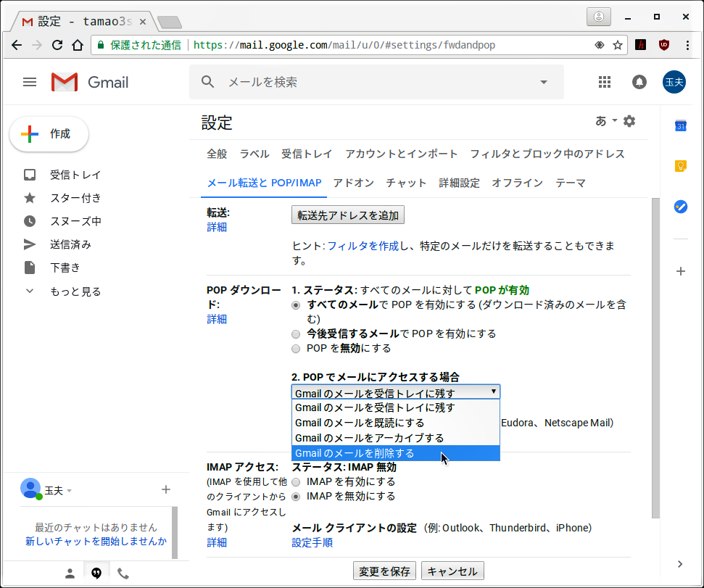The height and width of the screenshot is (588, 704).
Task: Select POP を無効にする radio option
Action: click(295, 349)
